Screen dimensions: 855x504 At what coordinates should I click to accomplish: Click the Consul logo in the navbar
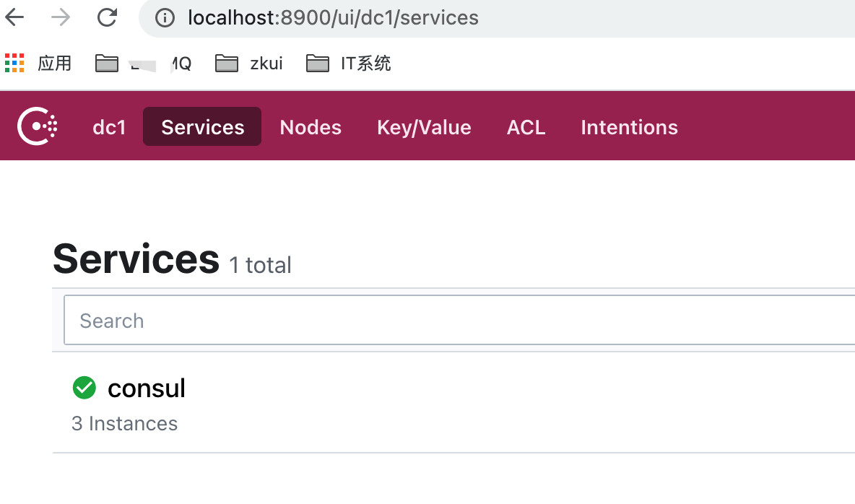click(35, 126)
